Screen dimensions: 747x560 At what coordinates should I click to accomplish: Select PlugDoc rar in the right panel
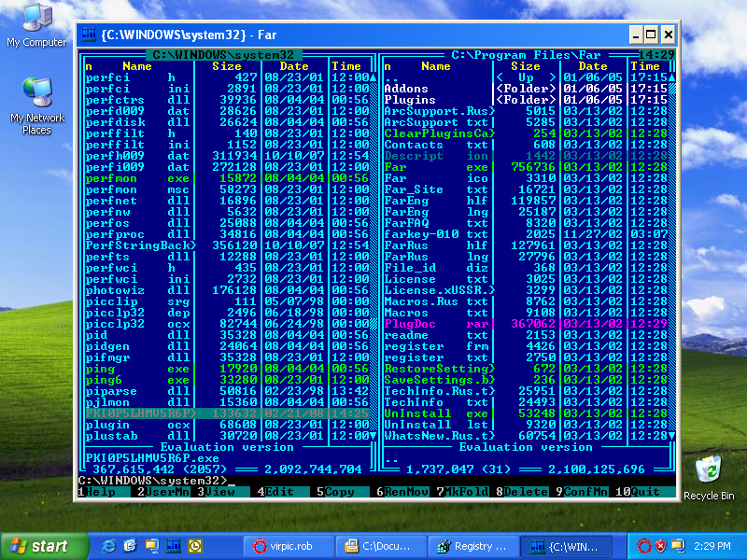click(526, 324)
